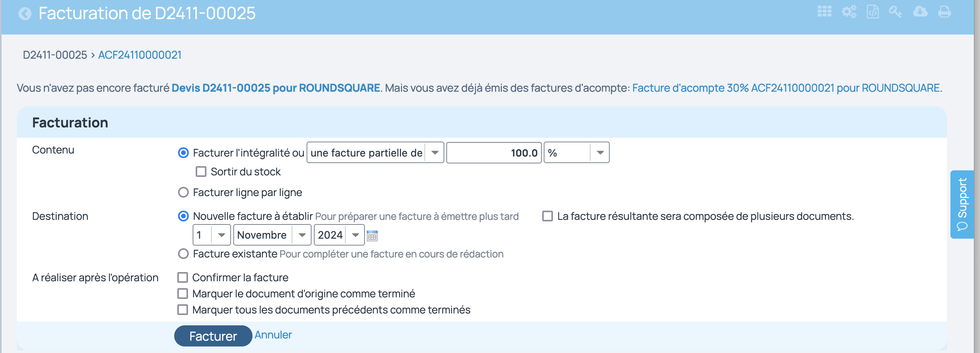The width and height of the screenshot is (980, 353).
Task: Select Facturer ligne par ligne
Action: point(183,192)
